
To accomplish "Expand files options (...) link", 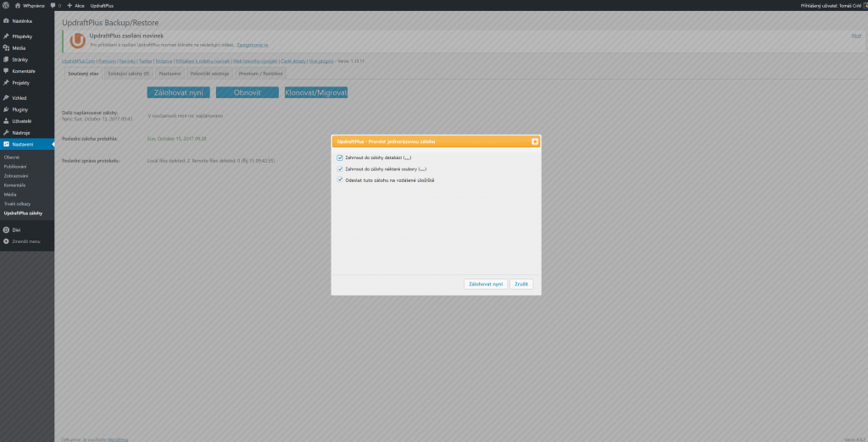I will coord(423,169).
